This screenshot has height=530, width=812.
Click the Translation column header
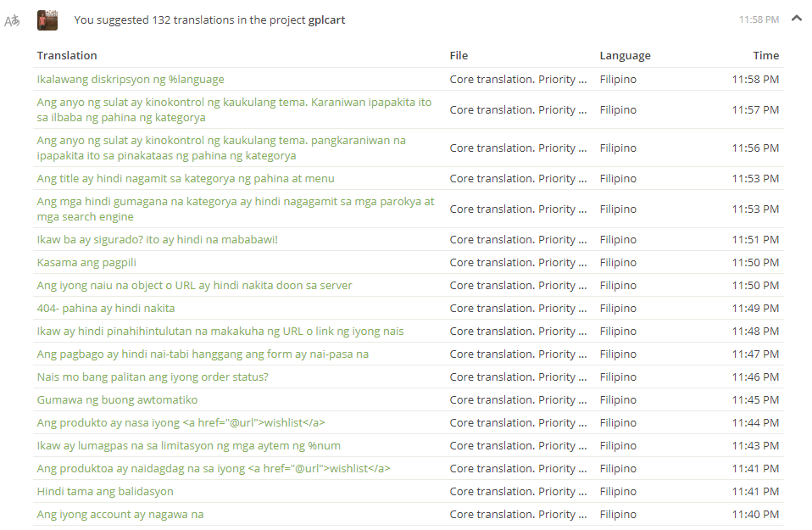67,55
